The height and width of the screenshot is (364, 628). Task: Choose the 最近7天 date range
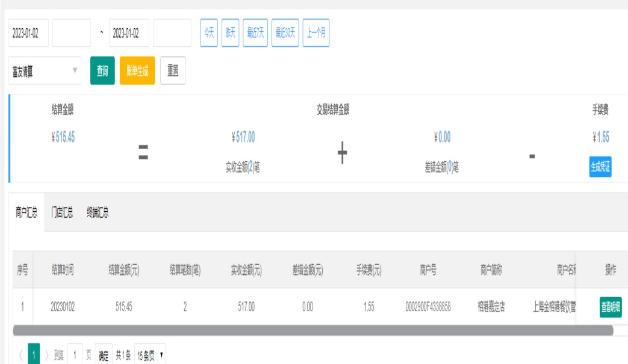tap(255, 33)
